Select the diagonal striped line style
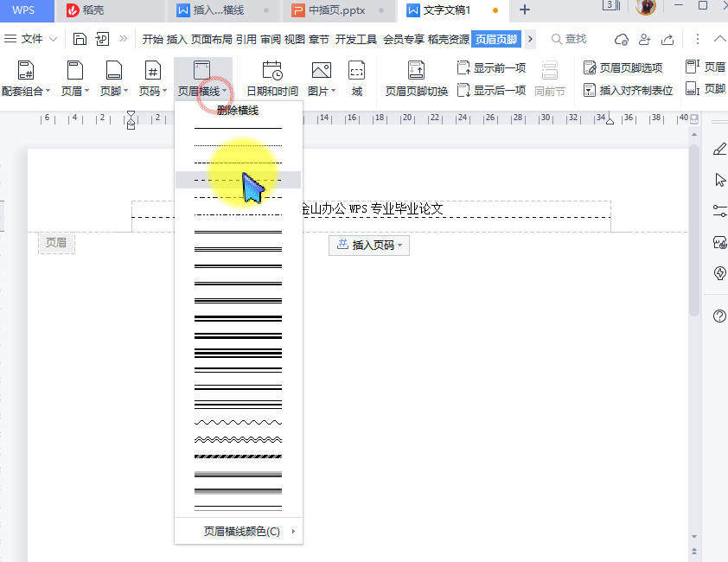The image size is (728, 562). click(238, 457)
